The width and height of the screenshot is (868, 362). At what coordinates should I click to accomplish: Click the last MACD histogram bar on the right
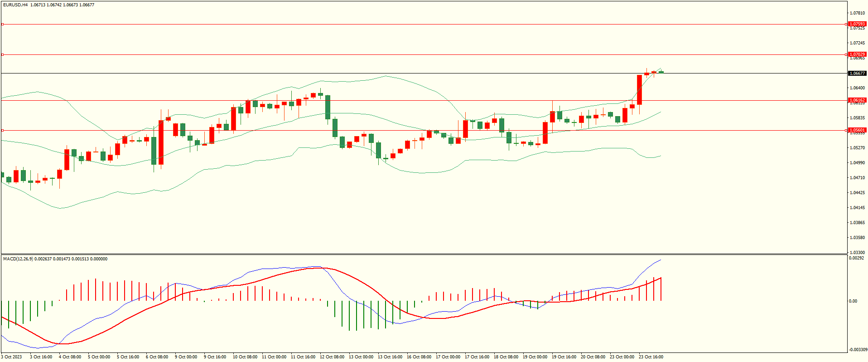pos(661,289)
